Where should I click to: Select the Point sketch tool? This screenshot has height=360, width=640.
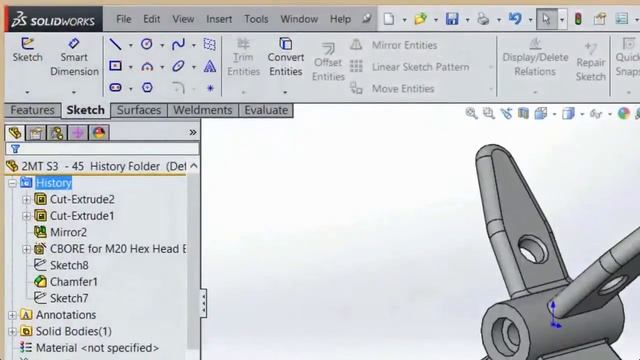[x=210, y=88]
